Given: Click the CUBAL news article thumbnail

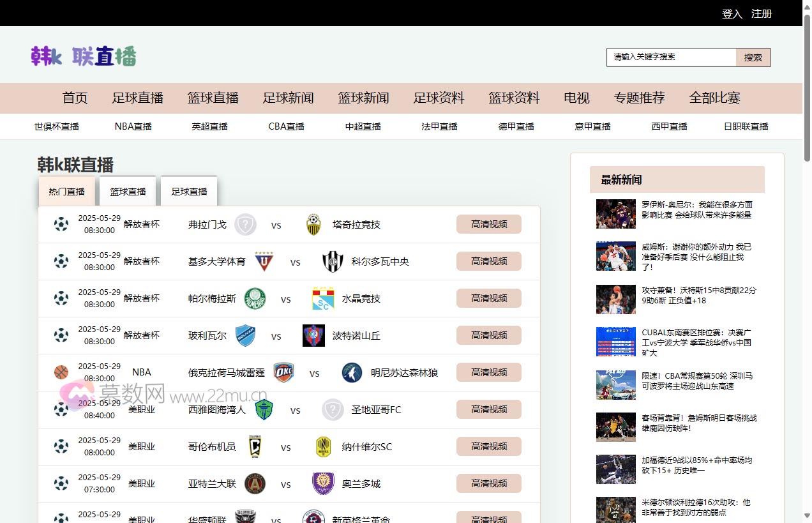Looking at the screenshot, I should [615, 341].
